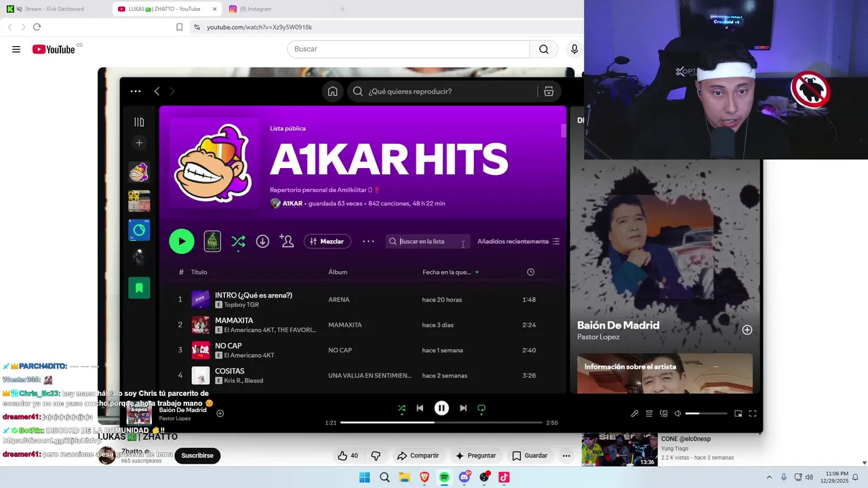This screenshot has width=868, height=488.
Task: Download the A1KAR HITS playlist
Action: pyautogui.click(x=262, y=241)
